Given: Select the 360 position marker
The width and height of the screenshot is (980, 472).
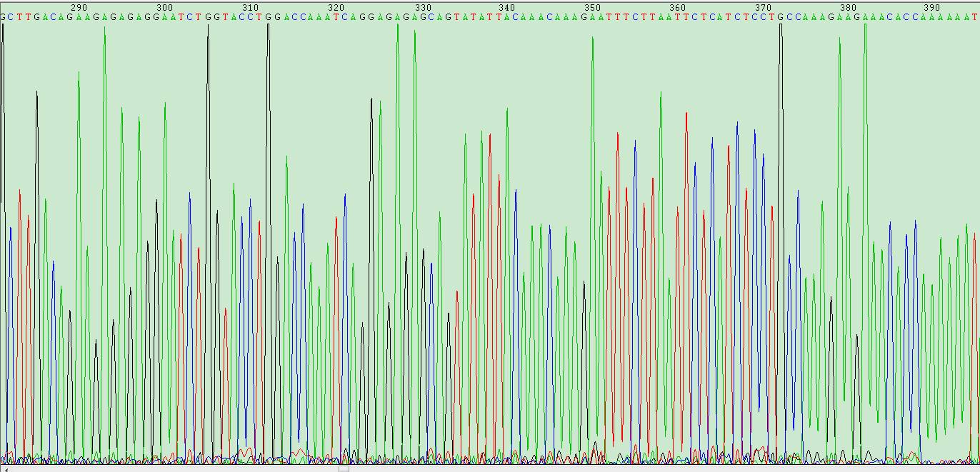Looking at the screenshot, I should pyautogui.click(x=678, y=7).
